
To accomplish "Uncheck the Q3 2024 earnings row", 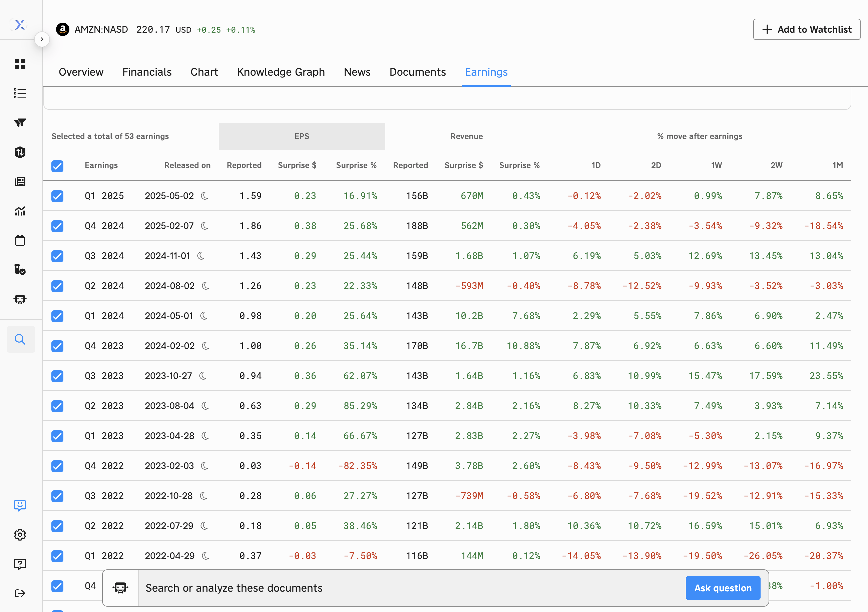I will coord(57,256).
